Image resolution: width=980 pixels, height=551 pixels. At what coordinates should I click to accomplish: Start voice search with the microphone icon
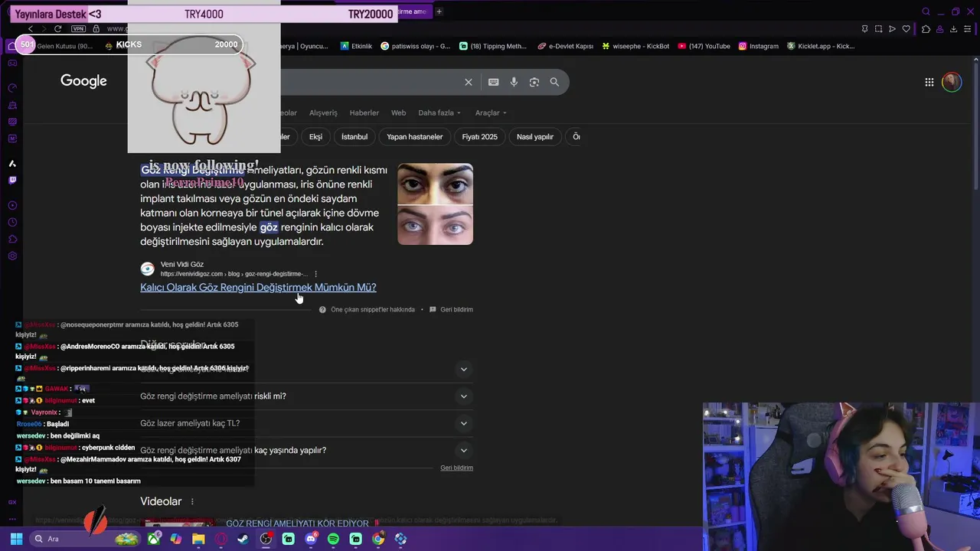514,82
